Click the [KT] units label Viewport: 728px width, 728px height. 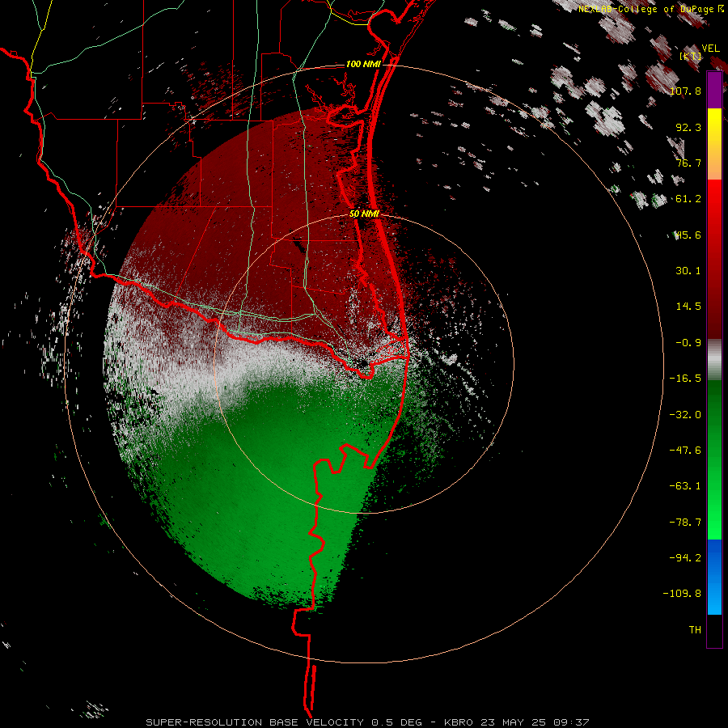[691, 57]
